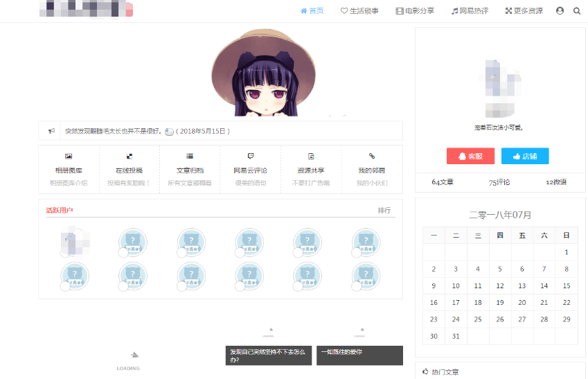
Task: Click the user account icon in header
Action: pos(560,11)
